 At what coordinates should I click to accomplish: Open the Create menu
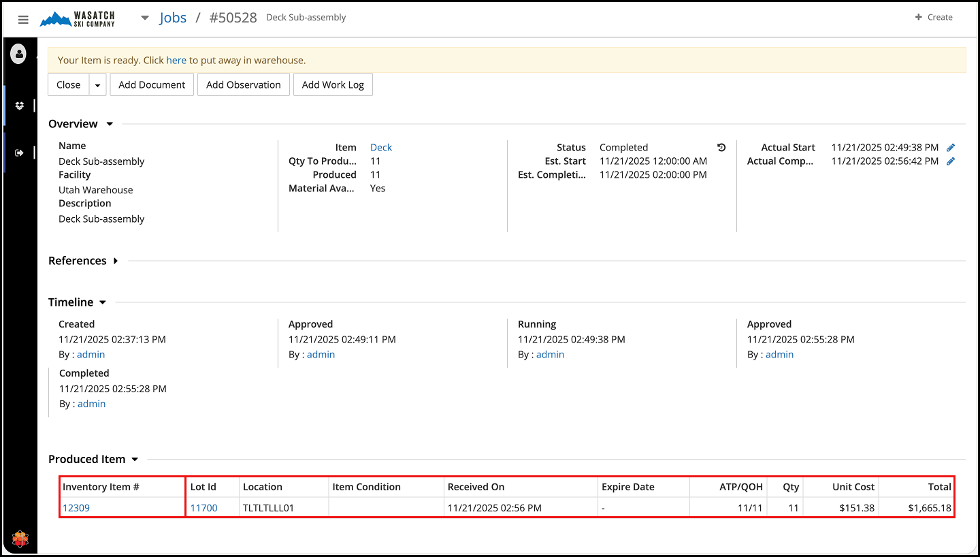[x=933, y=17]
